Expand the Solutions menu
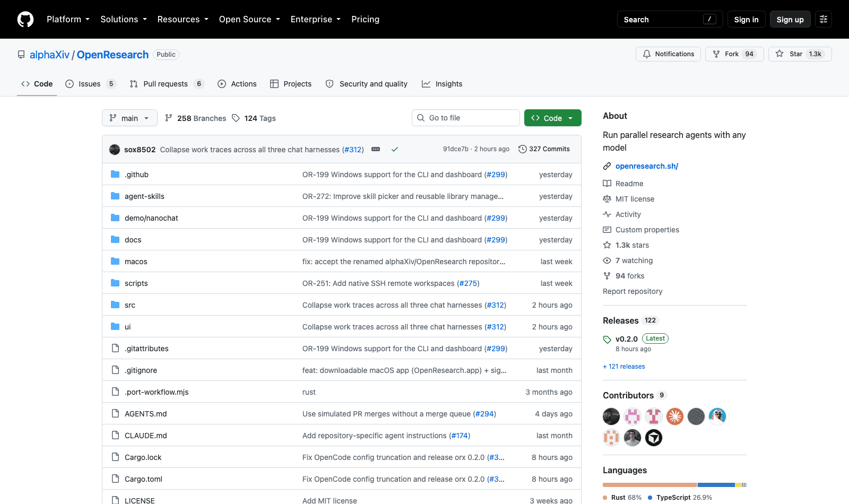The height and width of the screenshot is (504, 849). click(x=124, y=19)
